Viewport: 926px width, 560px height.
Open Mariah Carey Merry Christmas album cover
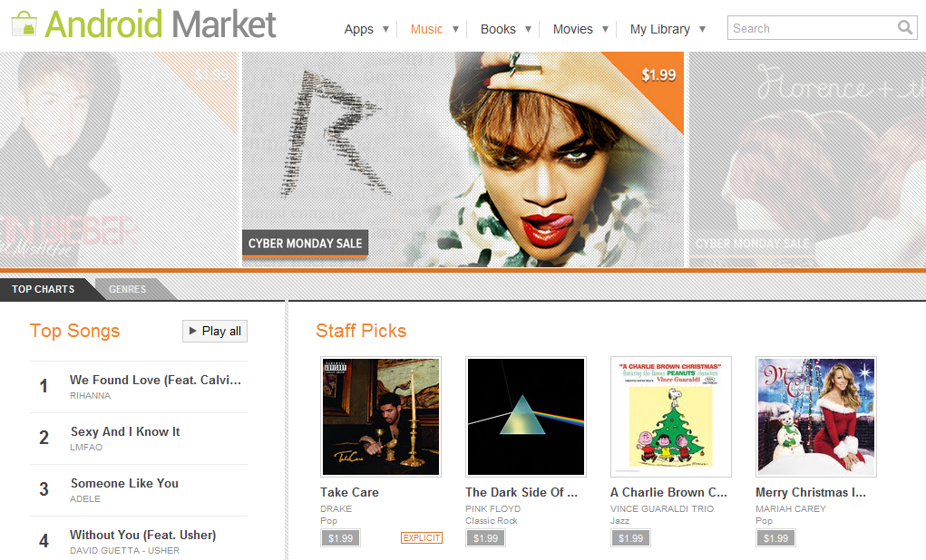816,417
